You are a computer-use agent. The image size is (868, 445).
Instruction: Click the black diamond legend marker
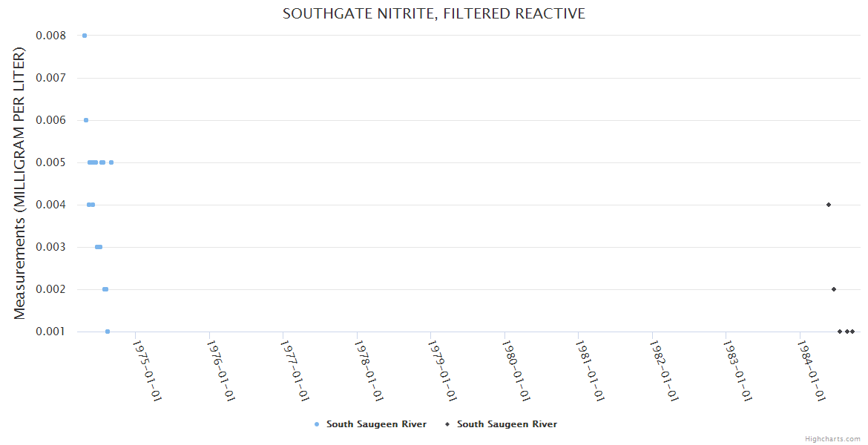(447, 424)
